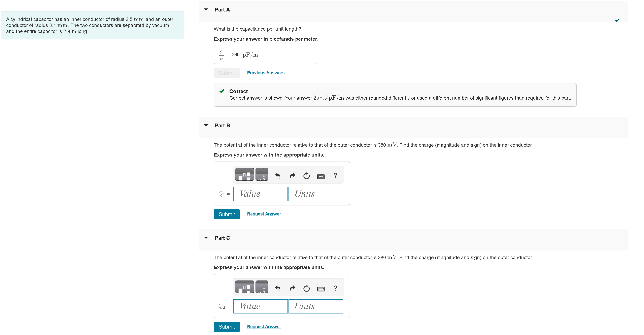Click the keyboard icon in Part B toolbar
This screenshot has height=335, width=644.
(321, 175)
